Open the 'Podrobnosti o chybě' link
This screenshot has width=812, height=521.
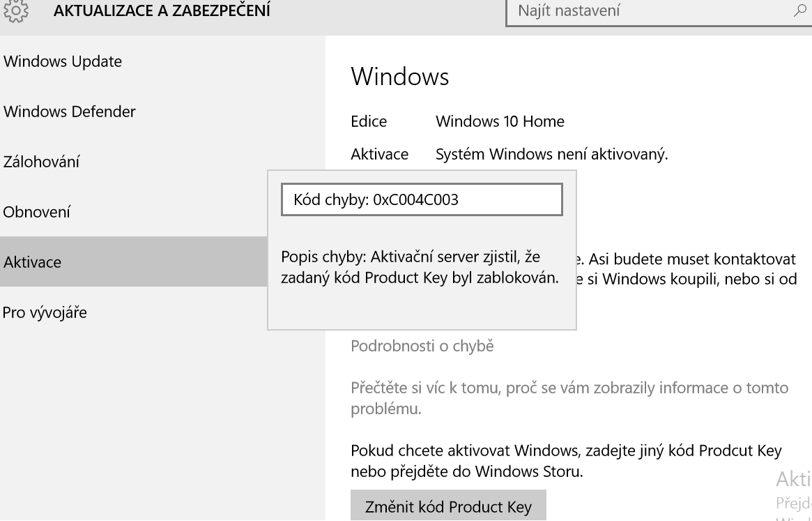click(x=422, y=346)
